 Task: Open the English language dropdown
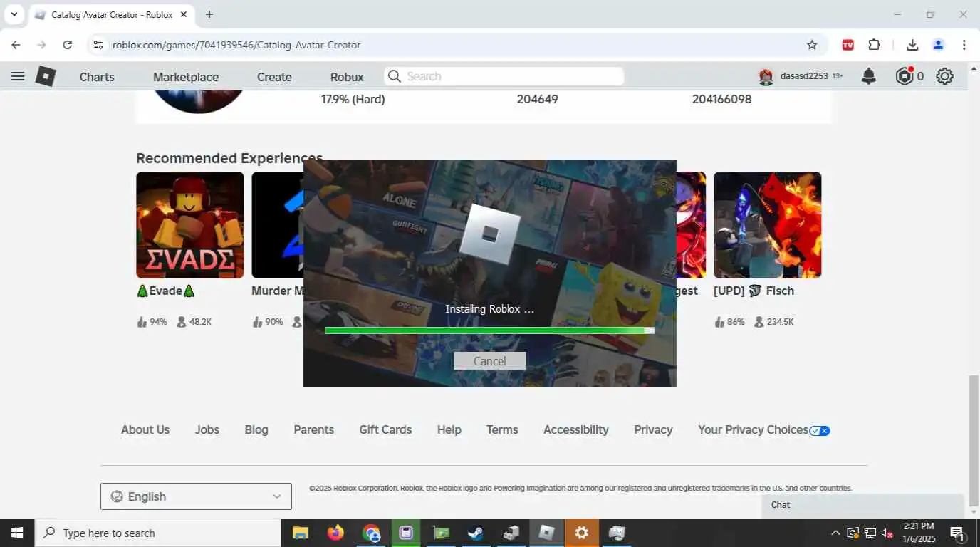[196, 496]
